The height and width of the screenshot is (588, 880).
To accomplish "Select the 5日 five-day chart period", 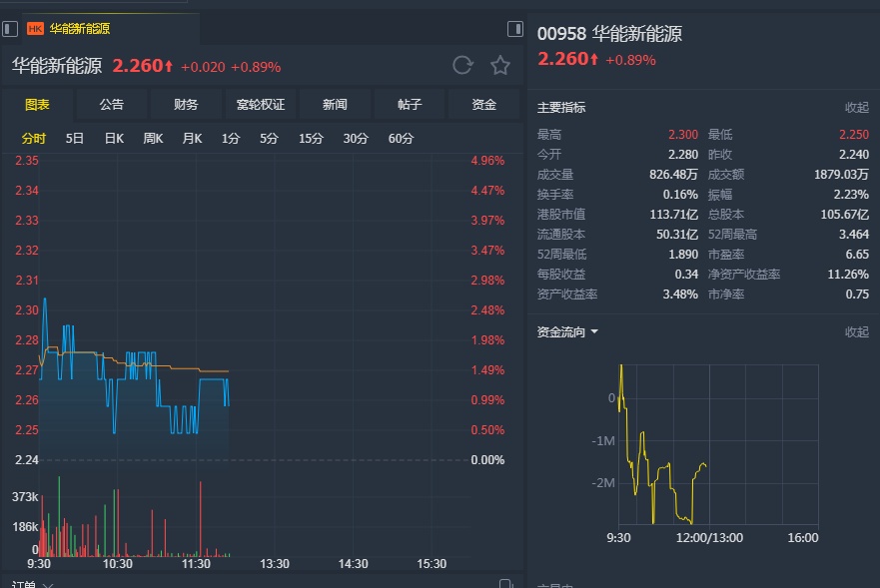I will (75, 139).
